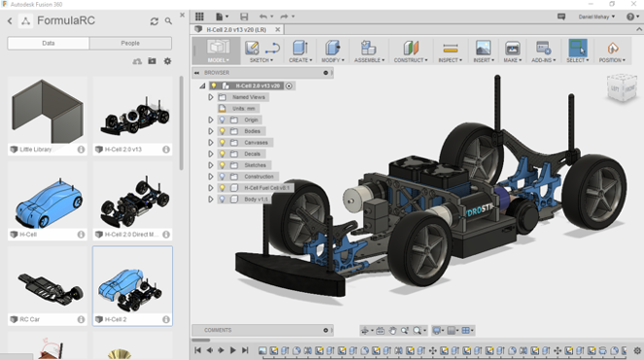Expand the Bodies folder

(x=210, y=131)
